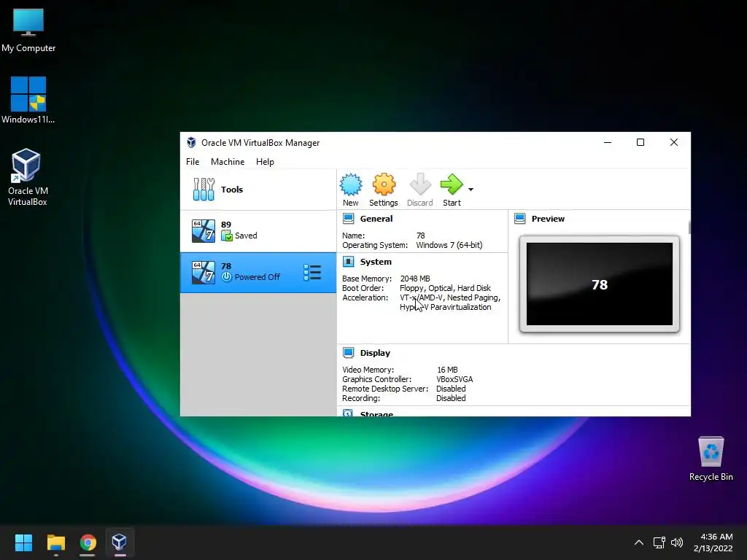The width and height of the screenshot is (747, 560).
Task: Click the Remote Desktop Server Disabled value
Action: coord(451,389)
